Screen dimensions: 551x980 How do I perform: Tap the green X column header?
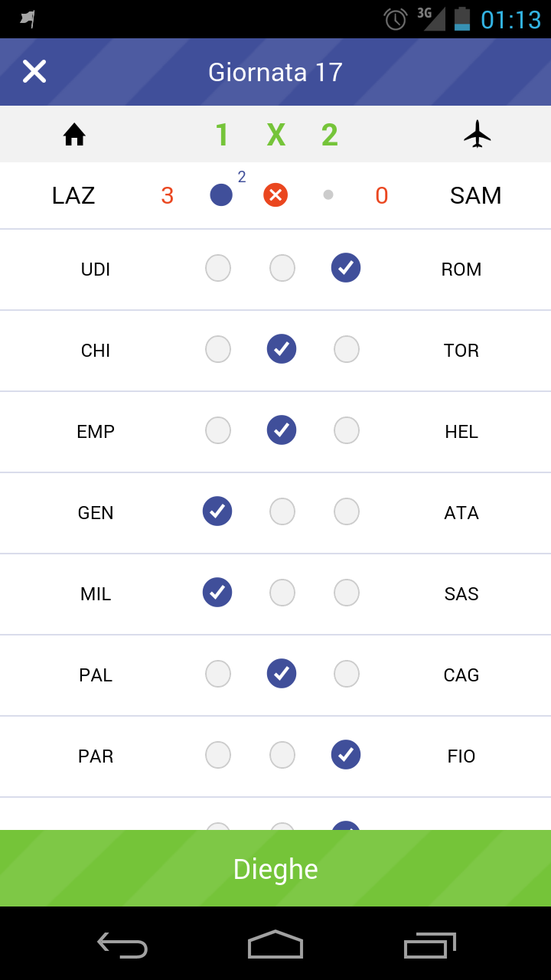tap(275, 136)
